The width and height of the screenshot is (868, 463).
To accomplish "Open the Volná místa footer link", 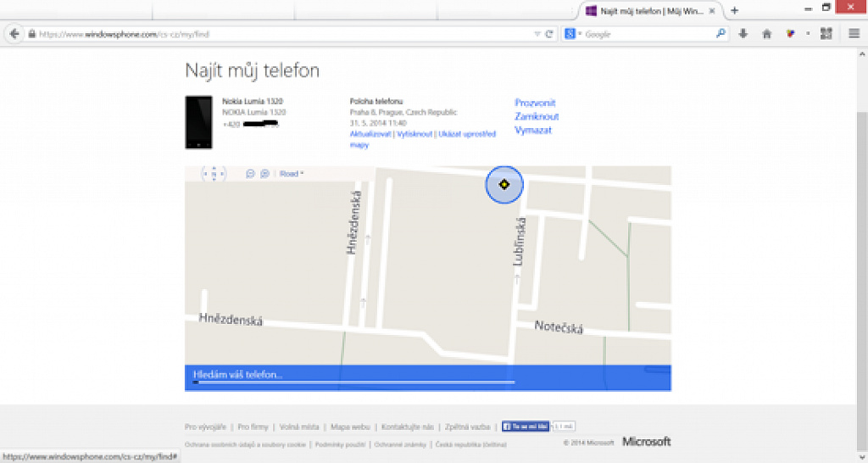I will click(x=299, y=427).
